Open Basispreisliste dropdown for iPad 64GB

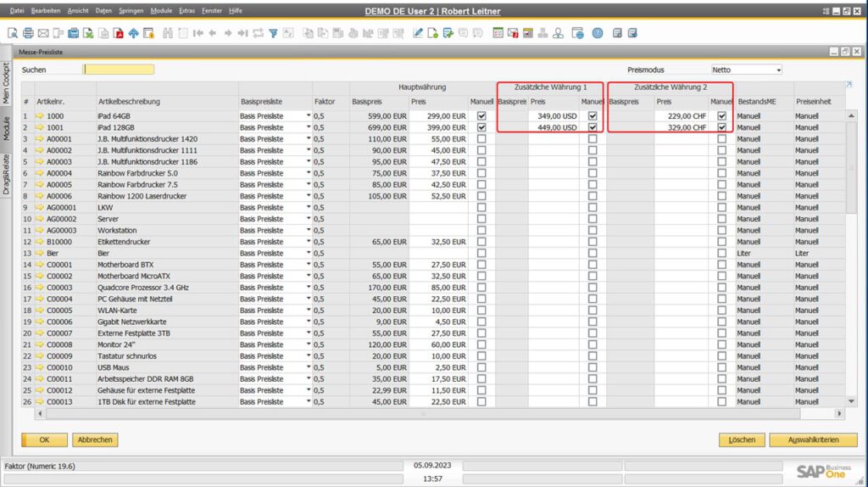click(x=309, y=115)
